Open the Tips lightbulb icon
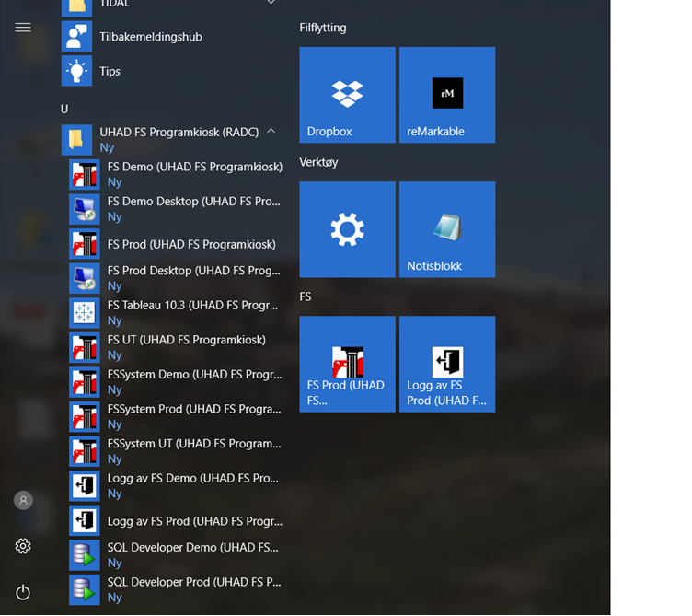692x616 pixels. (76, 71)
